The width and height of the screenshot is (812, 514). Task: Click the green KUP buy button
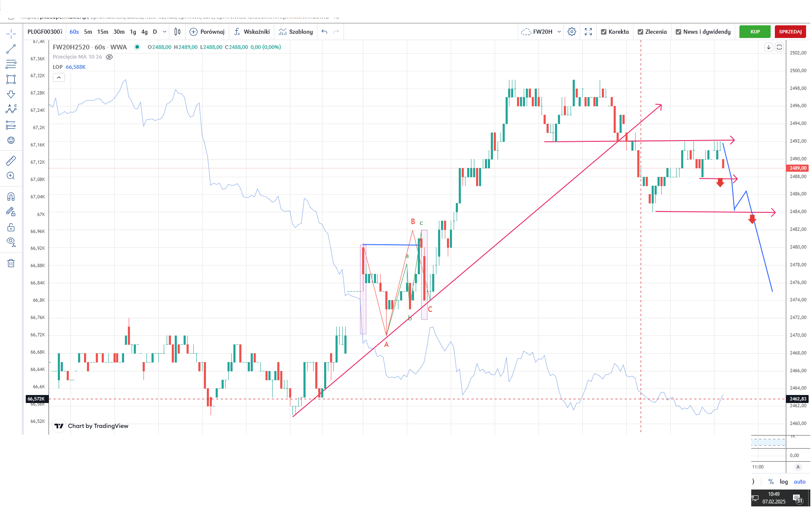pyautogui.click(x=755, y=32)
